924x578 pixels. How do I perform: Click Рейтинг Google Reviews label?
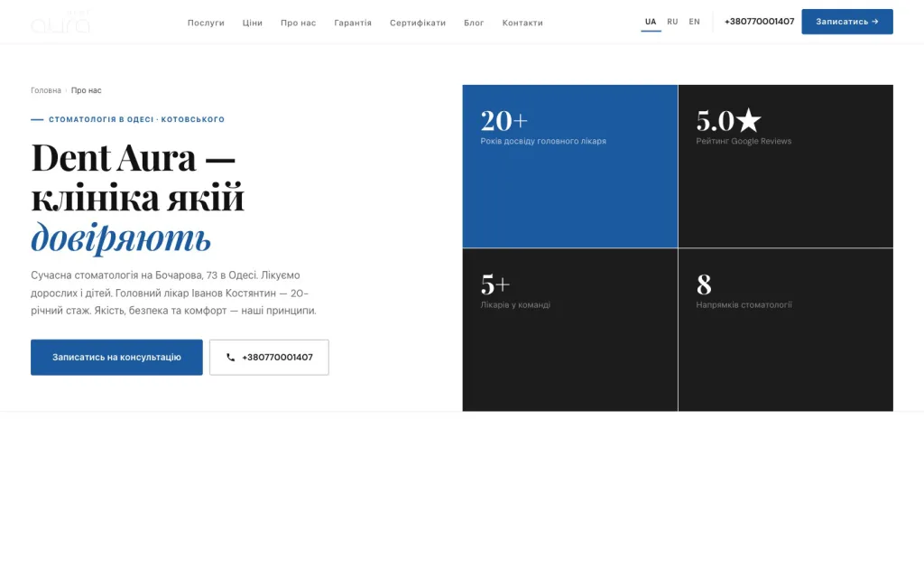pos(744,141)
